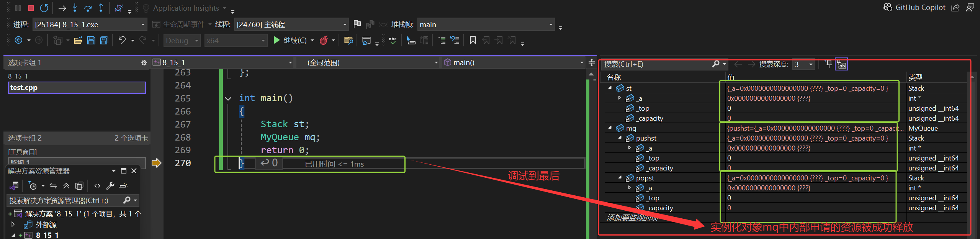The image size is (980, 239).
Task: Open the GitHub Copilot menu
Action: [x=914, y=8]
